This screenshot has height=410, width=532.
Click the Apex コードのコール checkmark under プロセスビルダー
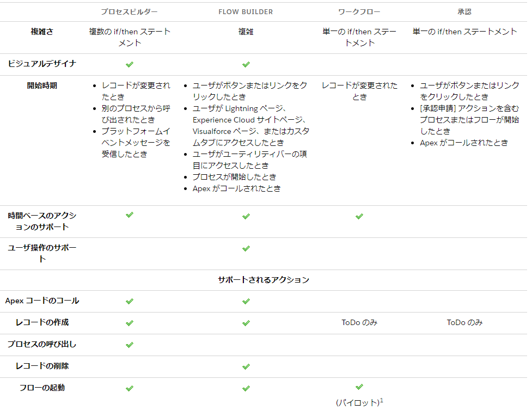(130, 301)
